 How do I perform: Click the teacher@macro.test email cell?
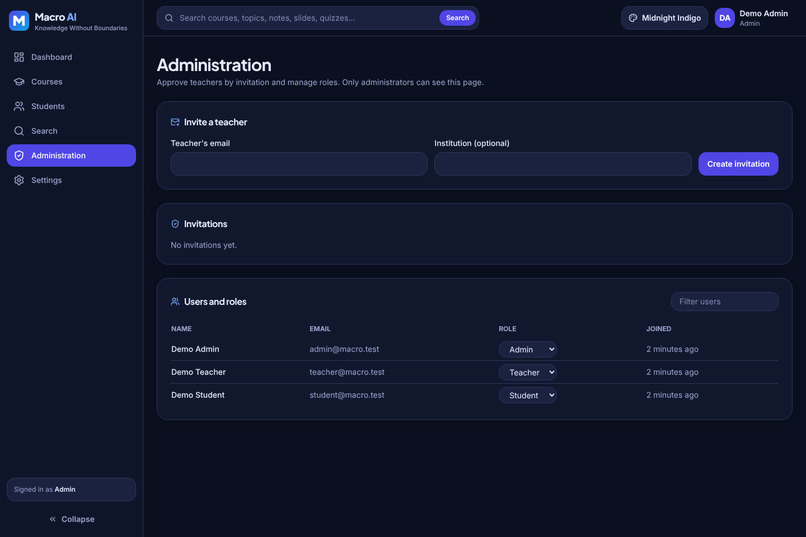(347, 372)
